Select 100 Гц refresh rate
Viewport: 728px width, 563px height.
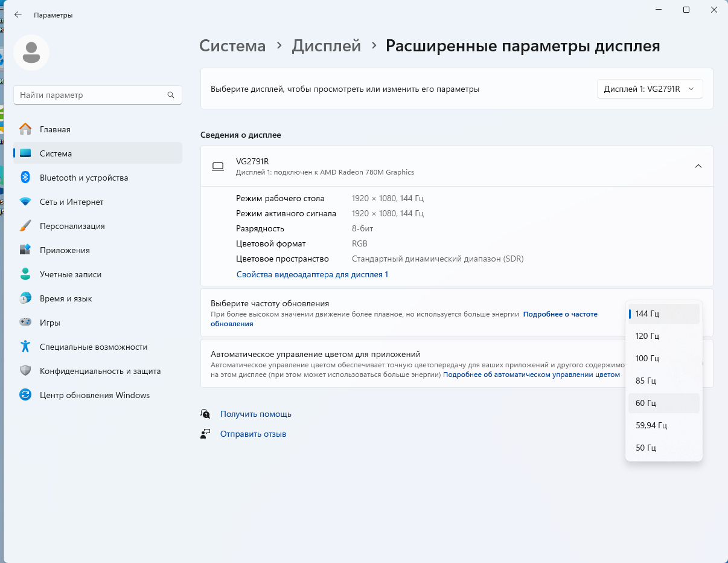coord(664,358)
